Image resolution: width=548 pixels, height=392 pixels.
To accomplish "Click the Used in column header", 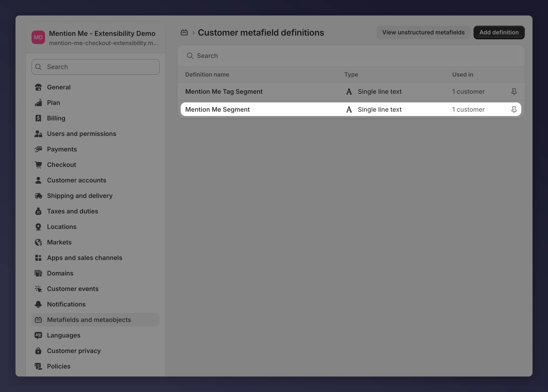I will tap(463, 75).
